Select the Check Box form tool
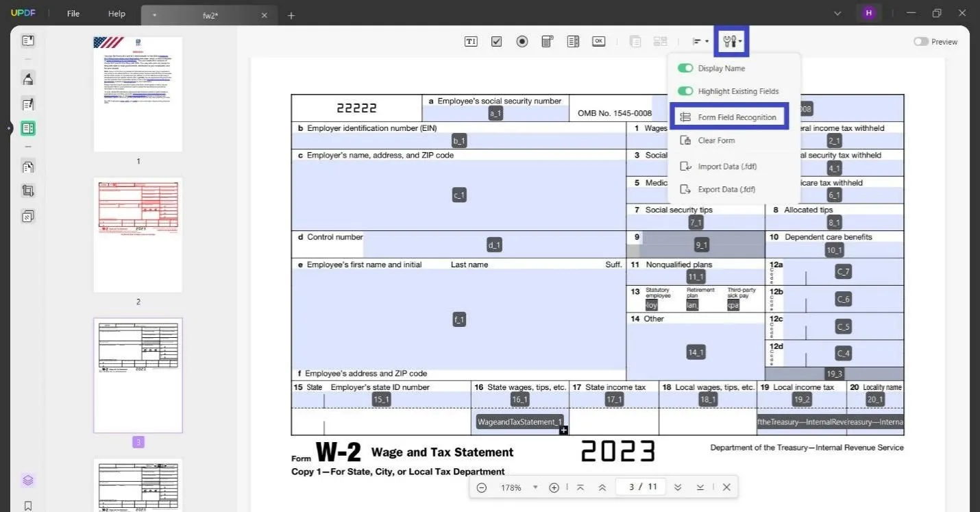 pyautogui.click(x=497, y=42)
